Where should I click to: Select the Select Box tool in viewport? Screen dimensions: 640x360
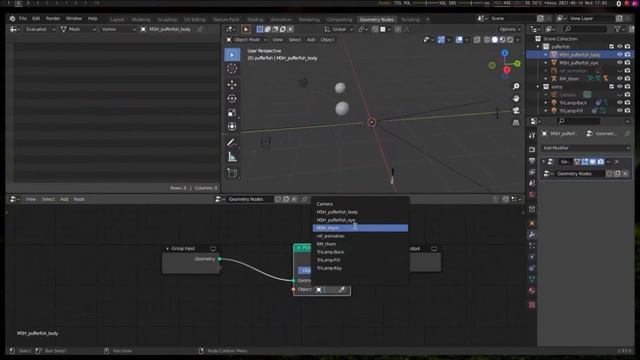232,55
